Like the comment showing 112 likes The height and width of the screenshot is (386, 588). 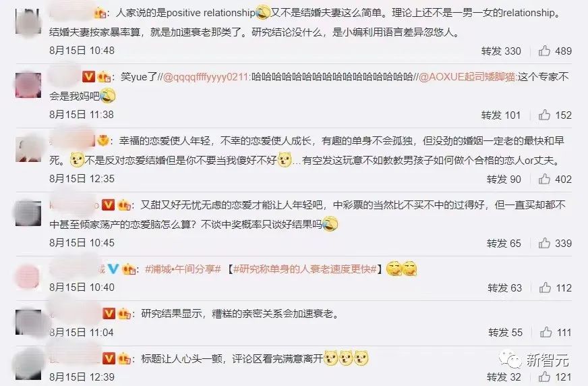click(545, 287)
